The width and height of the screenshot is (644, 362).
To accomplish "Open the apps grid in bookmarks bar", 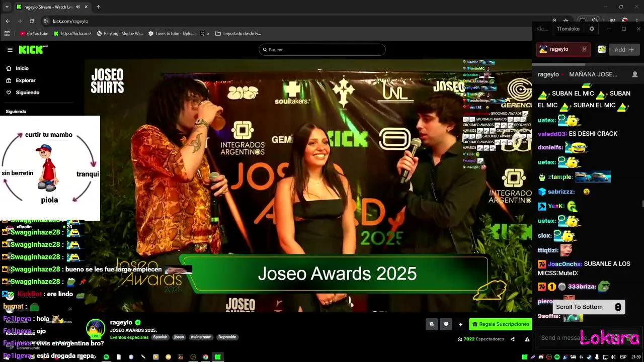I will 7,34.
